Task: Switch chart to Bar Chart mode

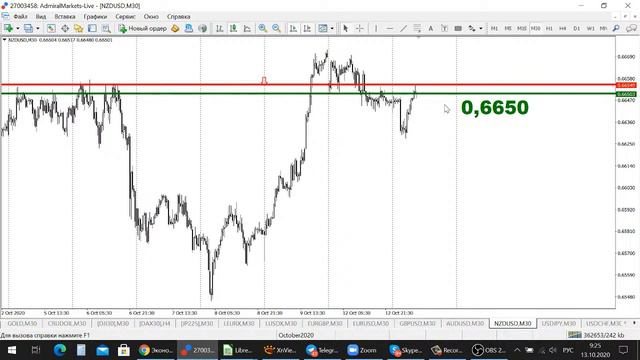Action: point(220,28)
